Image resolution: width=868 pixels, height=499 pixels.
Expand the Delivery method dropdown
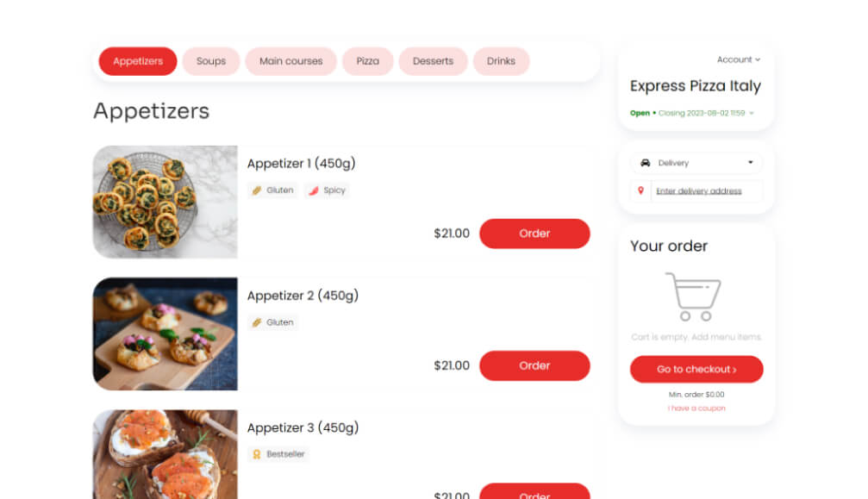750,163
